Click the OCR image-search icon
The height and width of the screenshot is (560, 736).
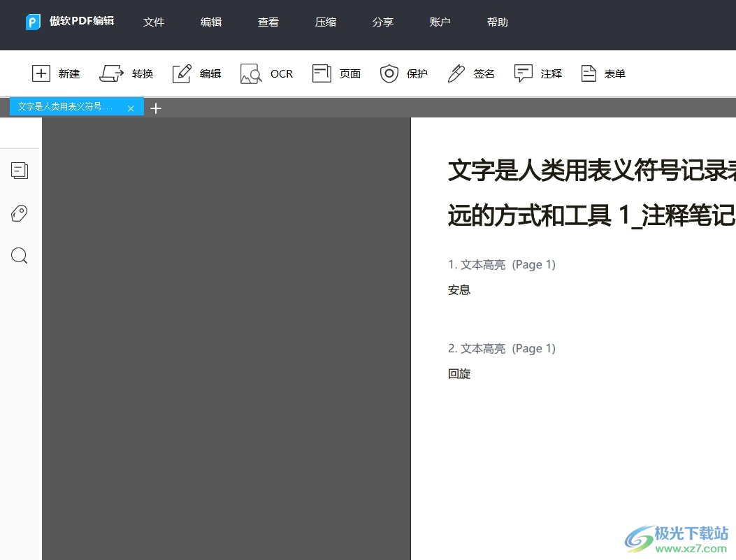point(251,73)
